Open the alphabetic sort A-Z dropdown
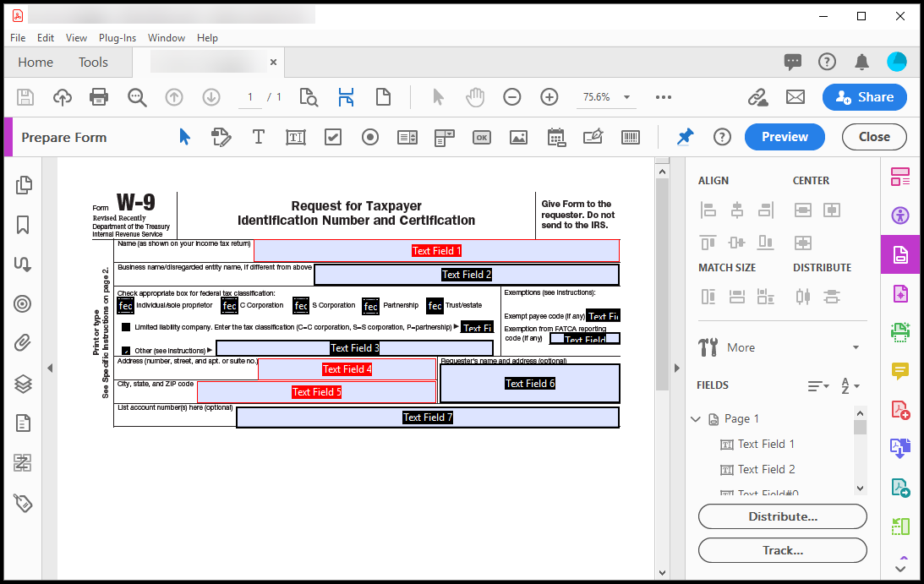Screen dimensions: 924x584 point(850,386)
